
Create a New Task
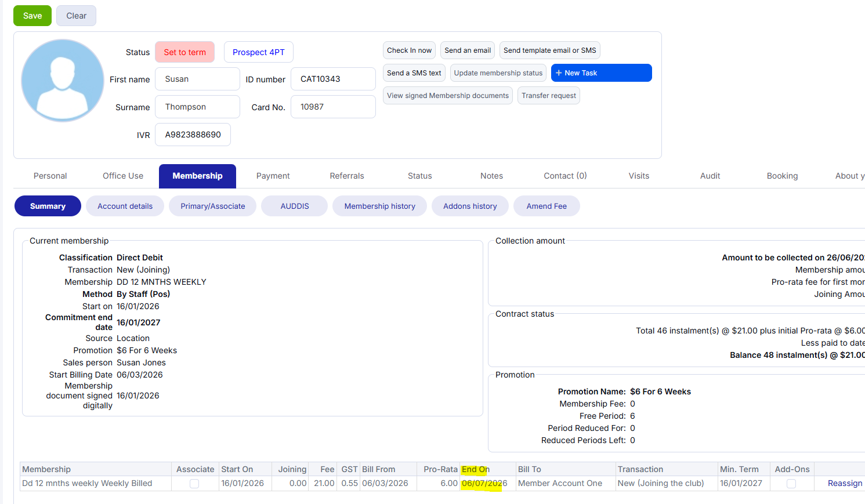602,73
